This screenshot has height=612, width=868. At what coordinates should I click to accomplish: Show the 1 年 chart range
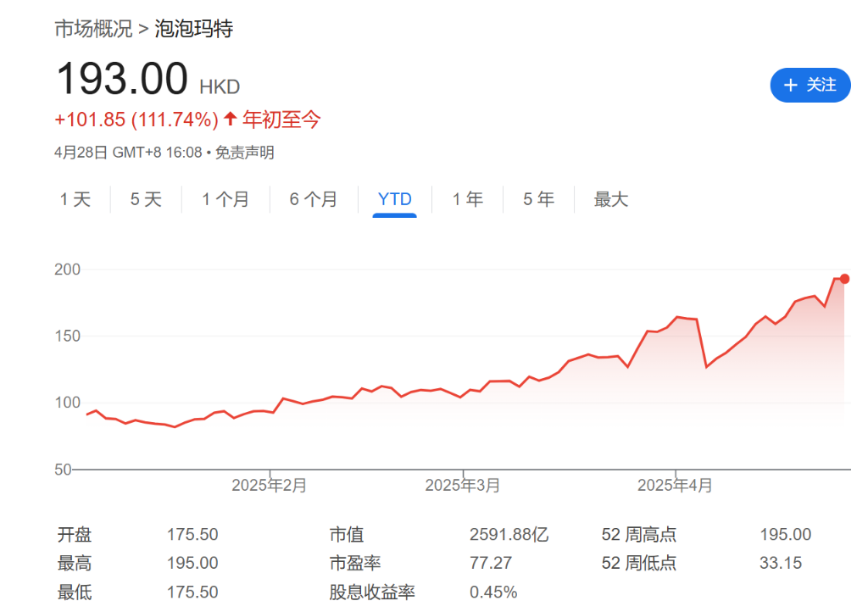[468, 199]
